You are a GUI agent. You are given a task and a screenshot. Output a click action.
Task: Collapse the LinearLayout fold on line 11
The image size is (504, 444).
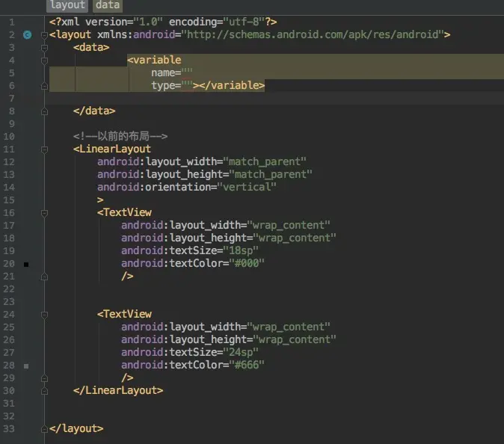[45, 149]
